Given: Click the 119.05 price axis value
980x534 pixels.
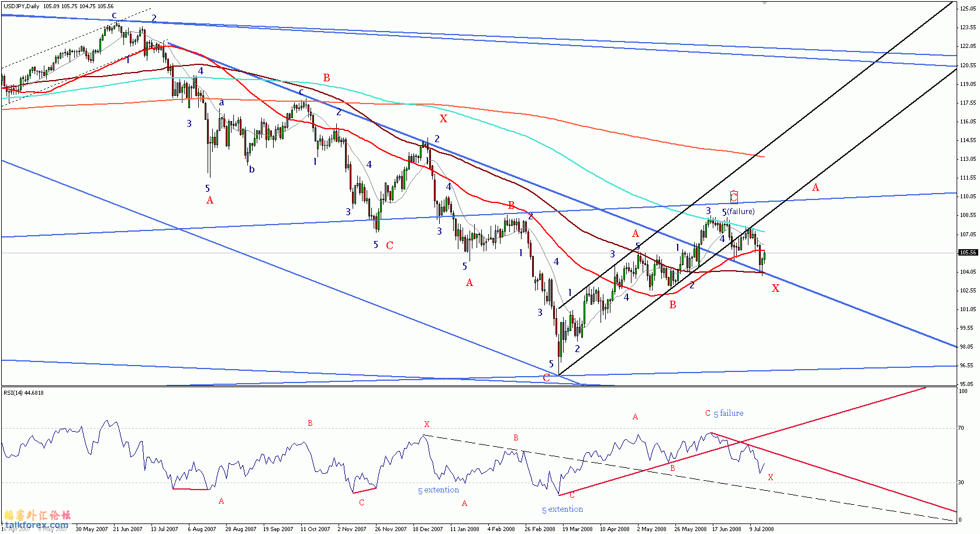Looking at the screenshot, I should point(968,84).
